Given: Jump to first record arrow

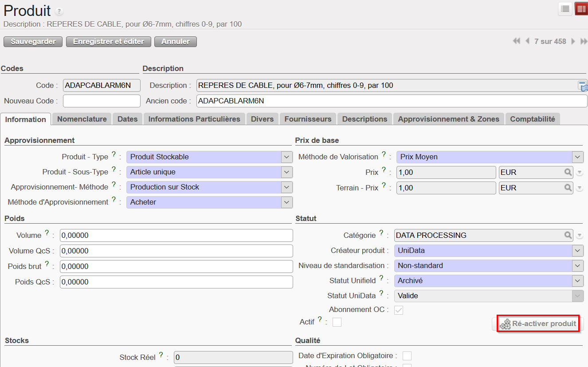Looking at the screenshot, I should click(x=516, y=41).
